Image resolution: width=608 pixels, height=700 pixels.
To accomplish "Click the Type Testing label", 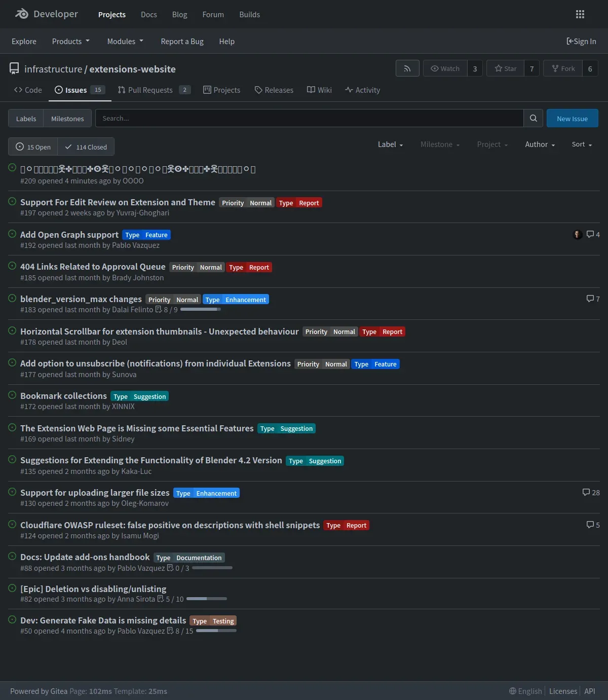I will coord(213,620).
